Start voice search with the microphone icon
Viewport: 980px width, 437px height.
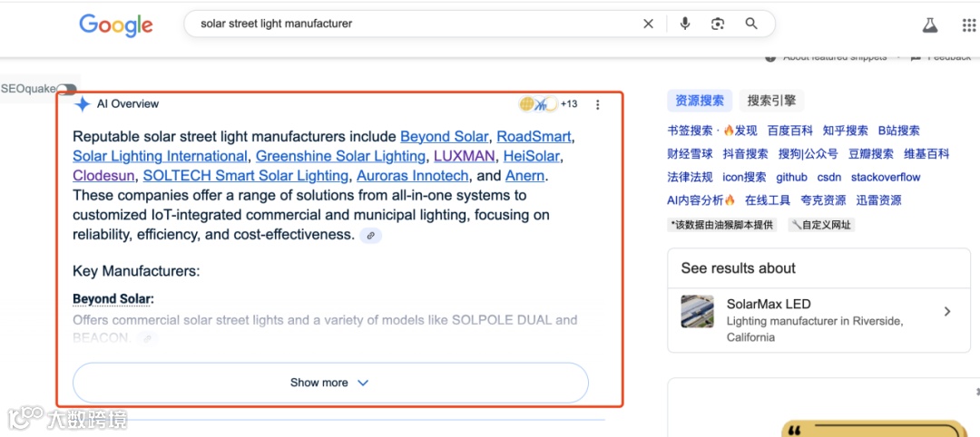685,24
